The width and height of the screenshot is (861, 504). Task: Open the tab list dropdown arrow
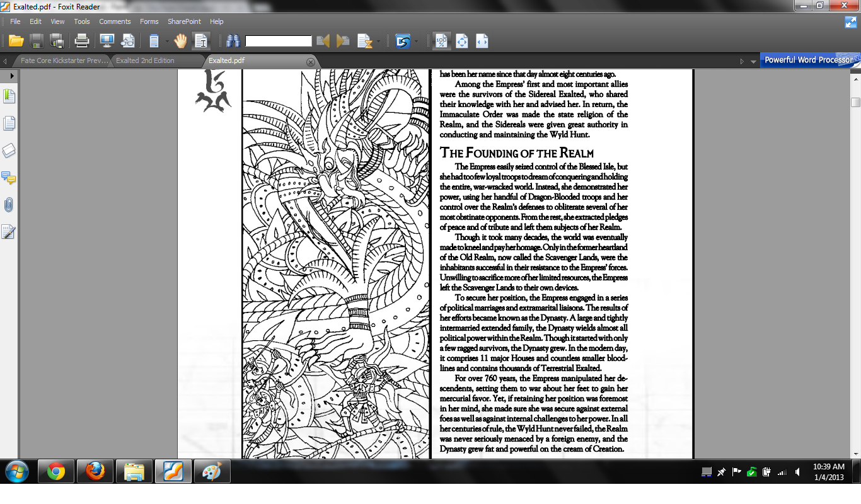point(753,61)
